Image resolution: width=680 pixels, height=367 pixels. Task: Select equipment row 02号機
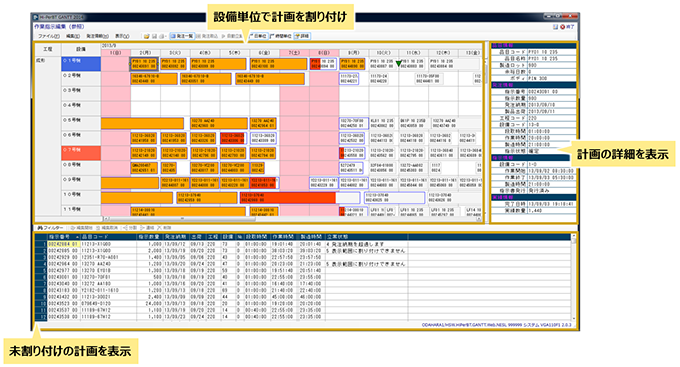(81, 79)
